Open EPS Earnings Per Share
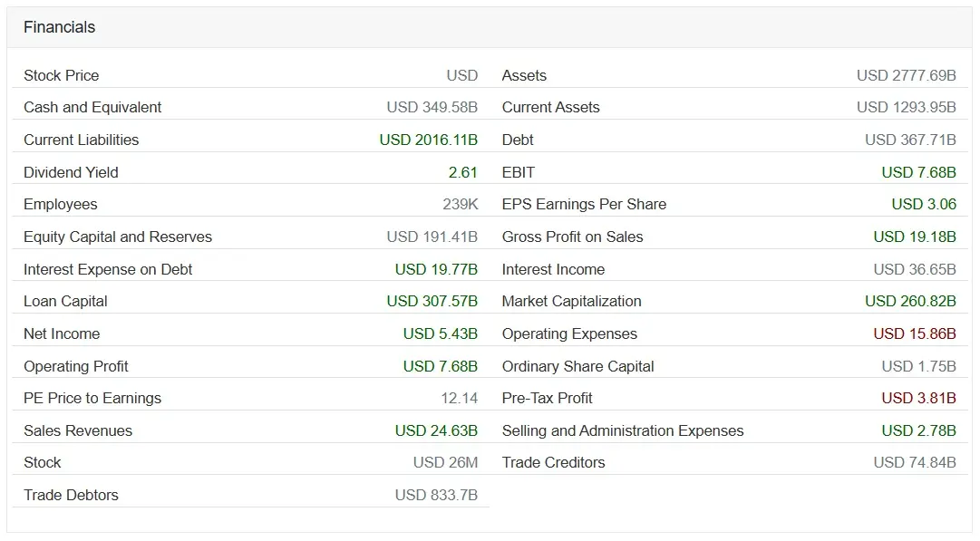Image resolution: width=980 pixels, height=541 pixels. (585, 204)
